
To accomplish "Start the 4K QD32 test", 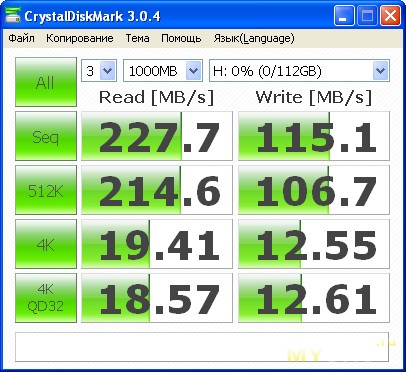I will tap(46, 298).
